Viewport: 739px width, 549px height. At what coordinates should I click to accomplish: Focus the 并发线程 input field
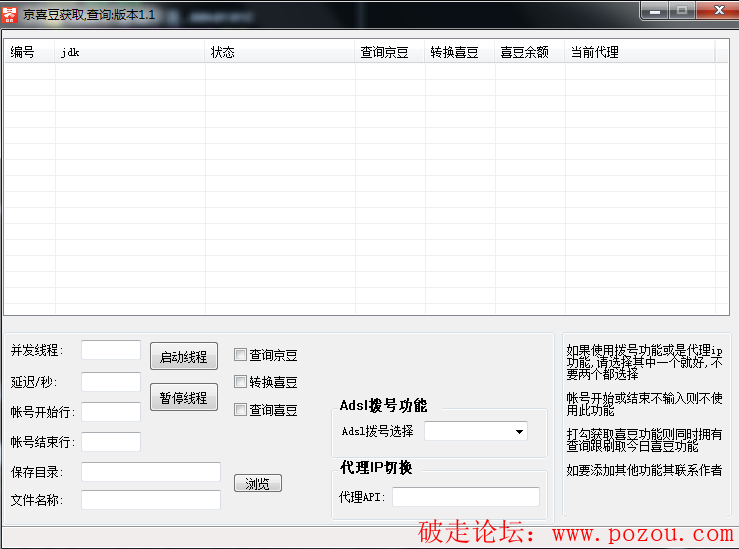111,350
